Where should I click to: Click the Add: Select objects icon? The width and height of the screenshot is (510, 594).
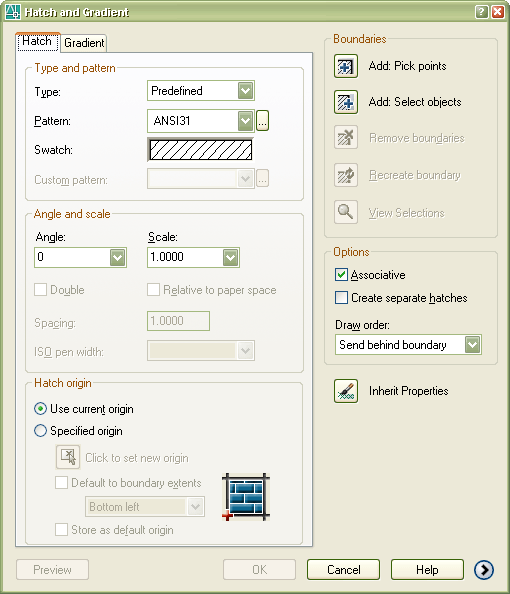(346, 102)
